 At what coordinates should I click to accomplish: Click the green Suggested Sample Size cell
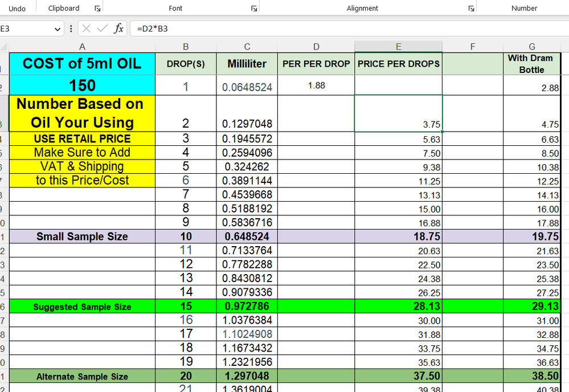[82, 307]
